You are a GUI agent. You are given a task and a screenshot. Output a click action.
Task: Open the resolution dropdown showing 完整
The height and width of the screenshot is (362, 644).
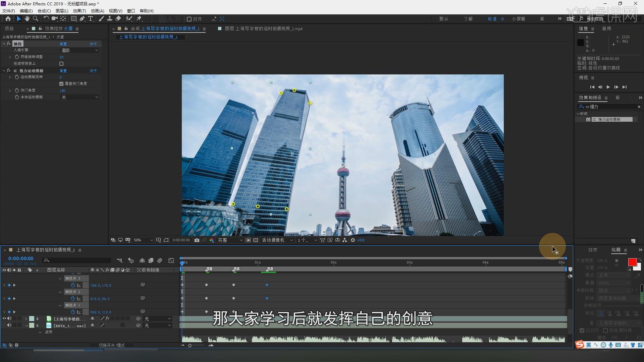coord(230,240)
